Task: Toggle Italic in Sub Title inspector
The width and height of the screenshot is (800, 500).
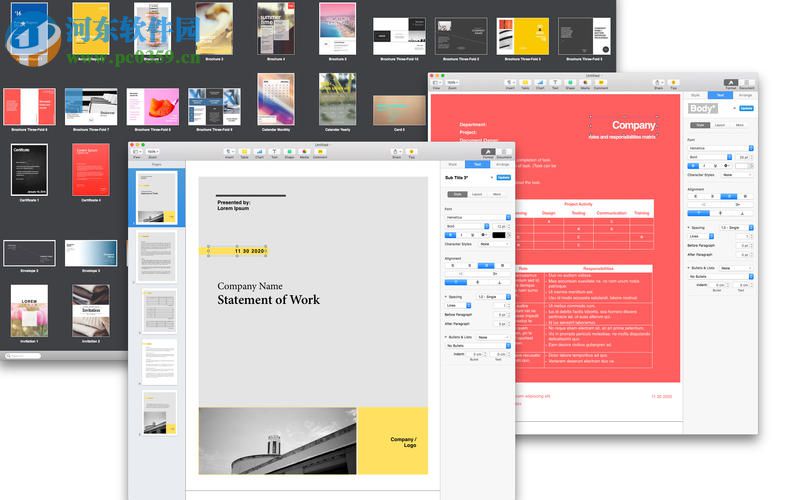Action: (462, 235)
